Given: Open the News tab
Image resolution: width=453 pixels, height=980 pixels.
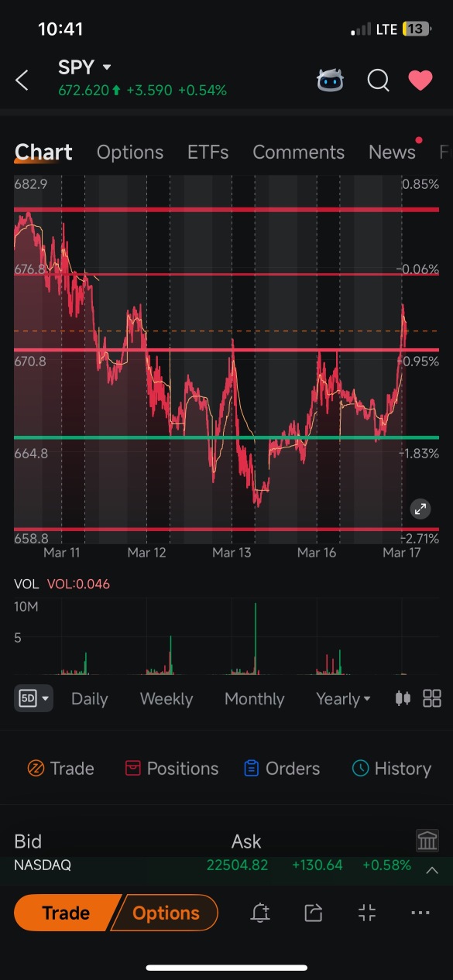Looking at the screenshot, I should pyautogui.click(x=392, y=152).
